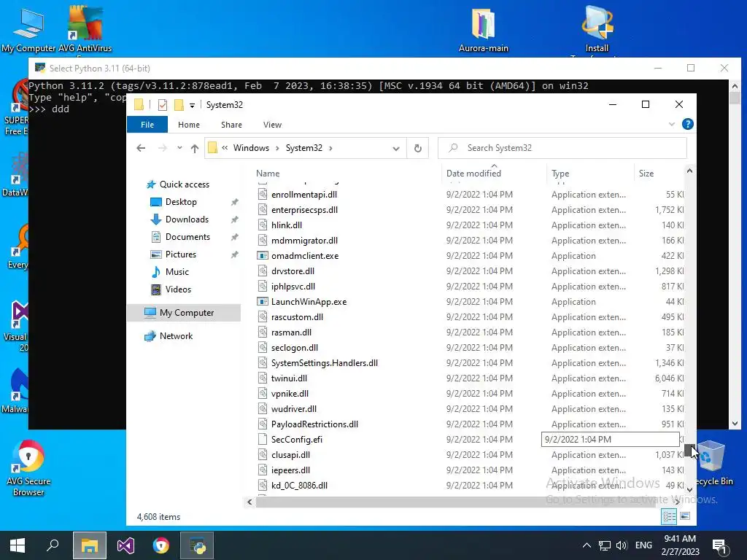This screenshot has width=747, height=560.
Task: Sort by Name column header
Action: point(268,174)
